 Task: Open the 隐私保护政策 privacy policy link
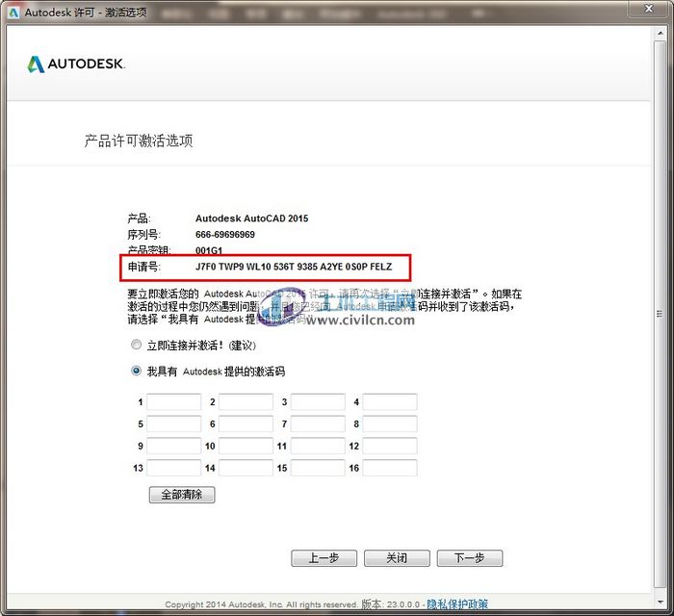point(457,604)
